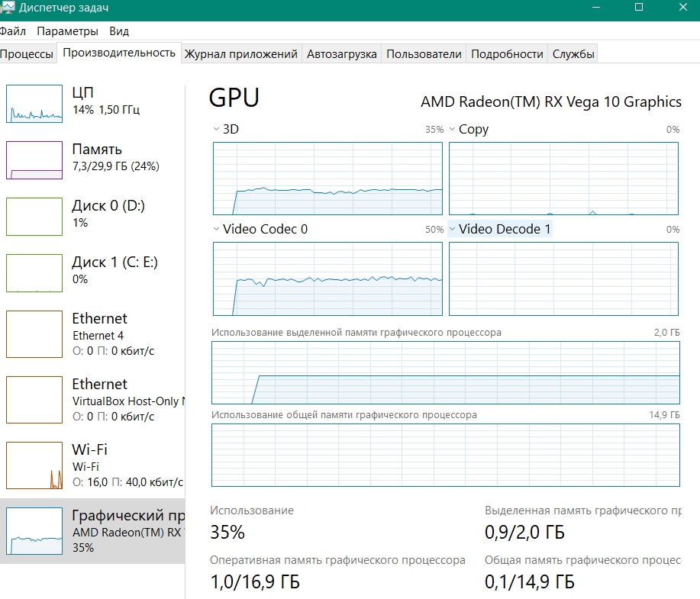Open the Параметры menu
The image size is (700, 599).
coord(67,31)
